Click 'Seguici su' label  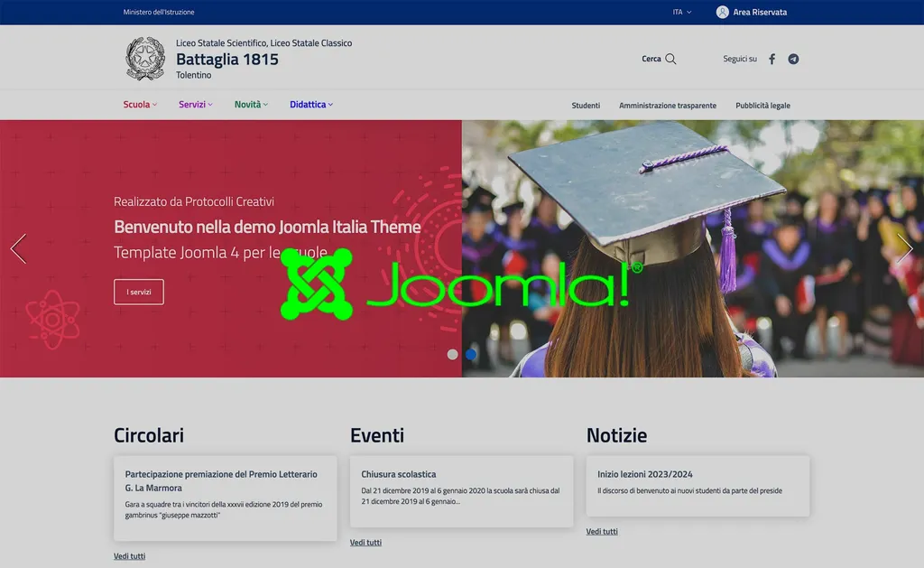tap(740, 59)
